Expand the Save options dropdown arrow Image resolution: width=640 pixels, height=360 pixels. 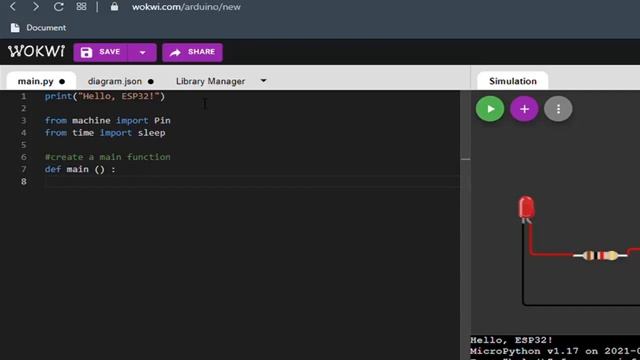tap(142, 52)
